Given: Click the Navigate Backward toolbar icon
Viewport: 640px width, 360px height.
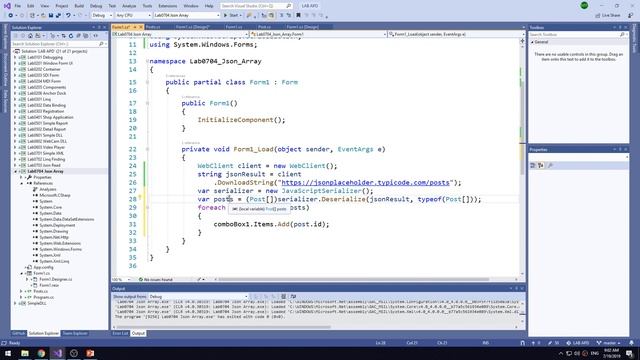Looking at the screenshot, I should pyautogui.click(x=10, y=16).
